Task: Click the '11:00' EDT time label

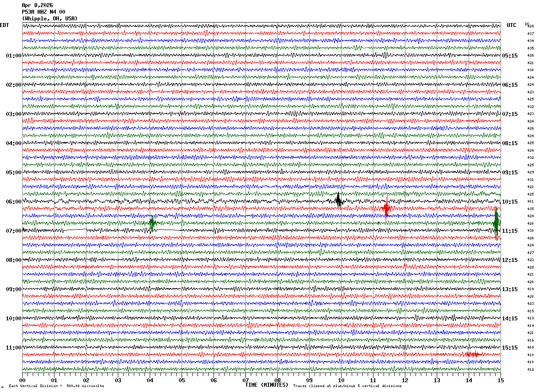Action: pos(14,348)
